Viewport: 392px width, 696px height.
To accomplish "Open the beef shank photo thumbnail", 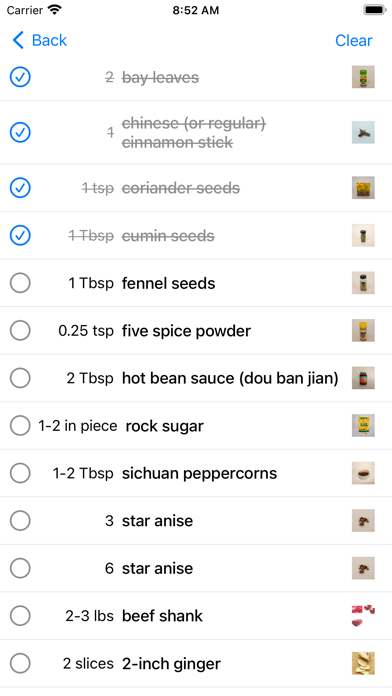I will pyautogui.click(x=363, y=616).
